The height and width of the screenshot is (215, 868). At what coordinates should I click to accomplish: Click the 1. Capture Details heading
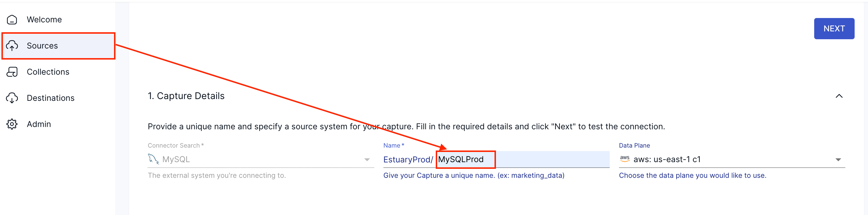pyautogui.click(x=186, y=96)
